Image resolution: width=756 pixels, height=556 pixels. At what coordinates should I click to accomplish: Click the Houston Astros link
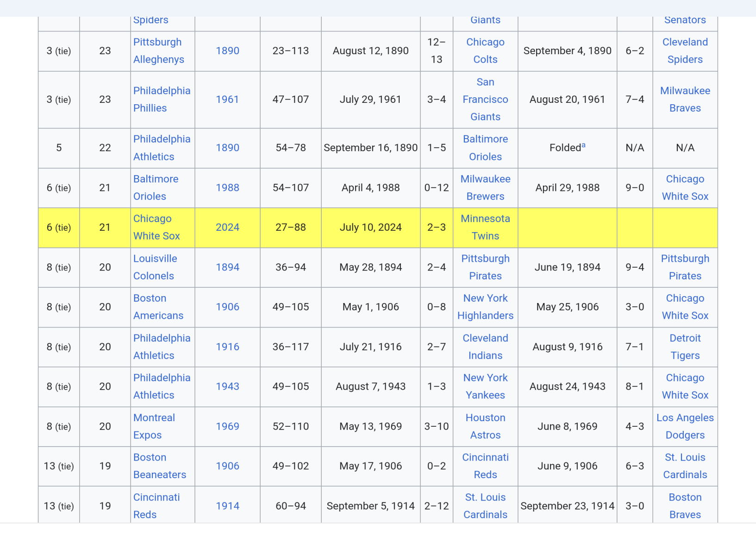(x=485, y=426)
